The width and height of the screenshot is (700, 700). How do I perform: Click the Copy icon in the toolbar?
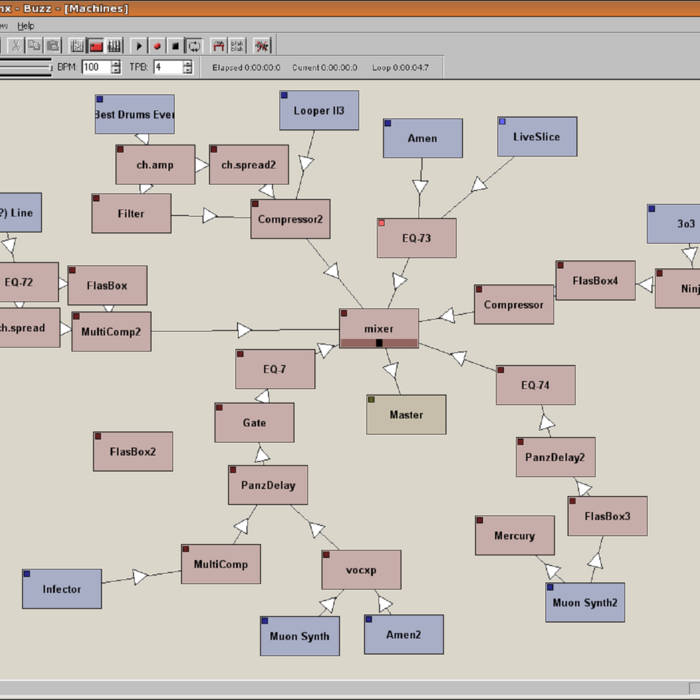coord(34,46)
